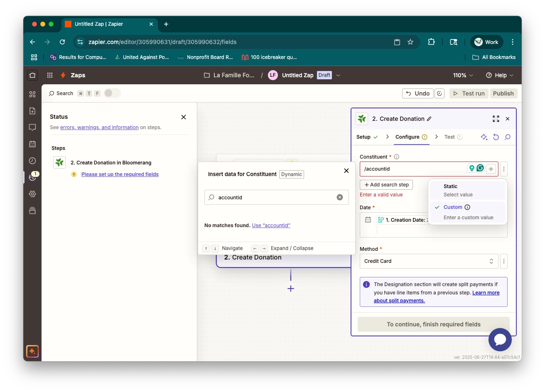Select the Untitled Zap | Zapier browser tab

pyautogui.click(x=109, y=24)
